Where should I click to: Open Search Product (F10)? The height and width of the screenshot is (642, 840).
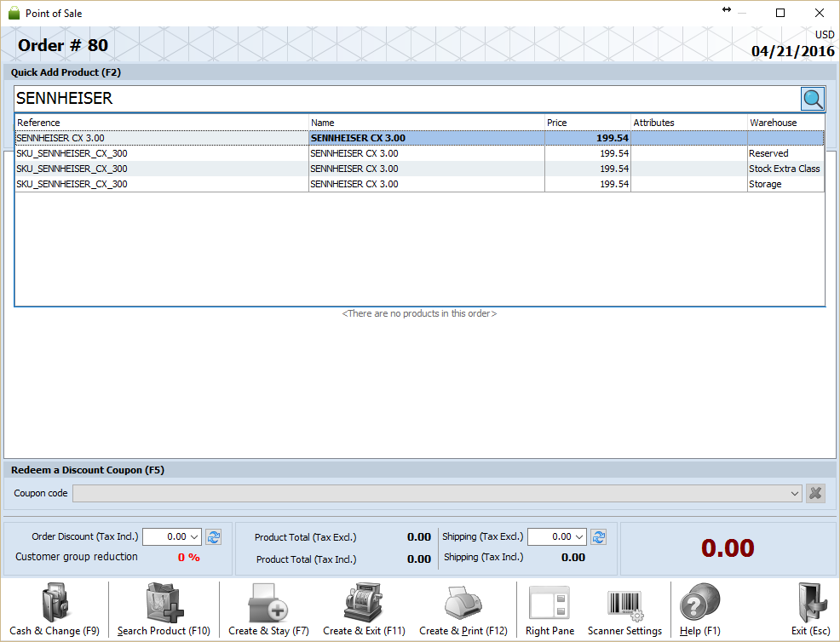tap(164, 610)
